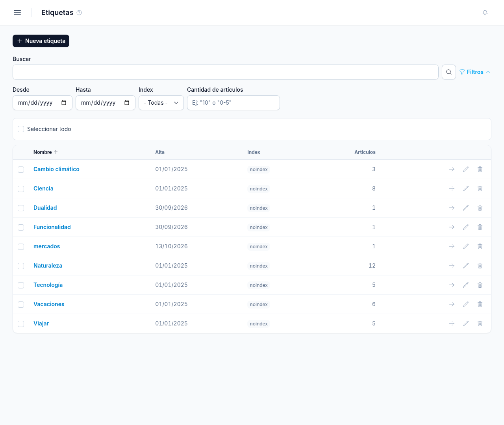Collapse the Filtros panel

coord(475,72)
